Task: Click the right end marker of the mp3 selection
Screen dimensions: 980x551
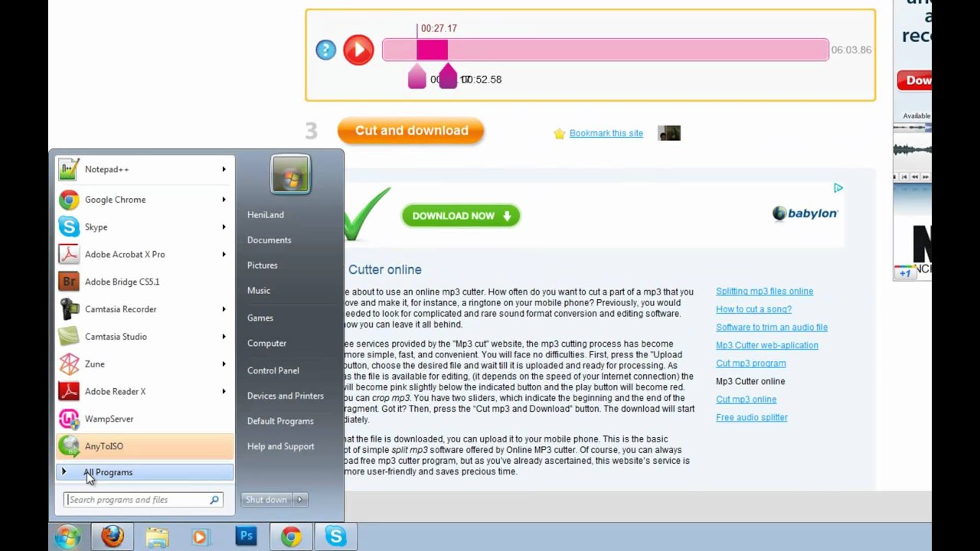Action: click(448, 77)
